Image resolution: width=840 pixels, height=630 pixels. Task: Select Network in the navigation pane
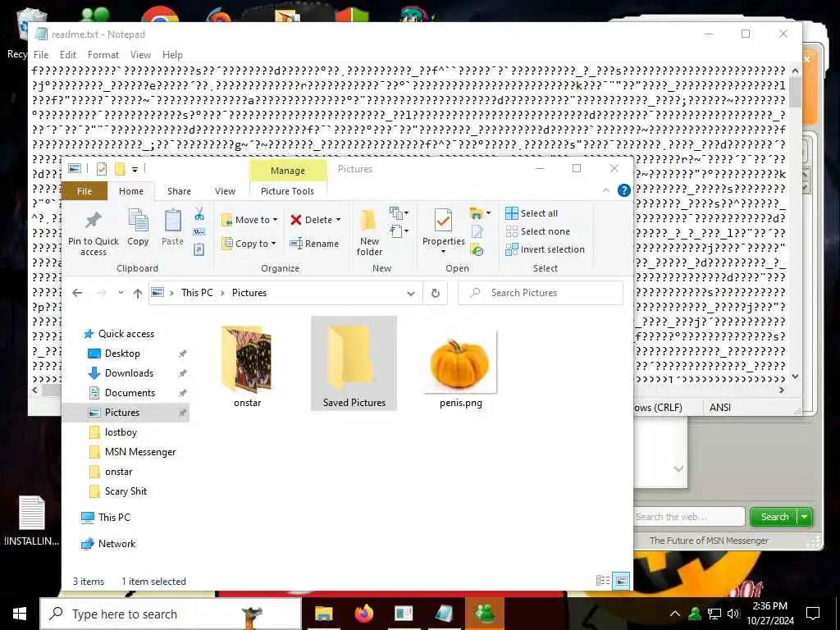tap(116, 544)
